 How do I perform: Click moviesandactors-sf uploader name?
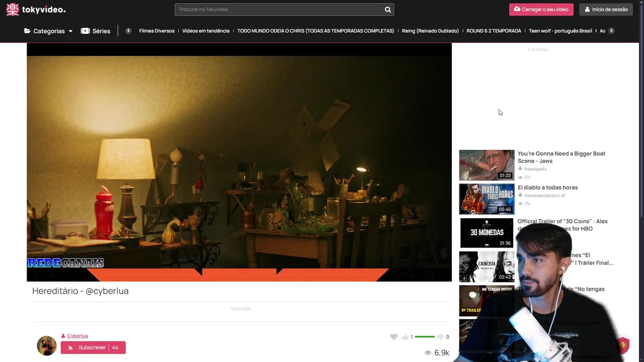click(545, 196)
